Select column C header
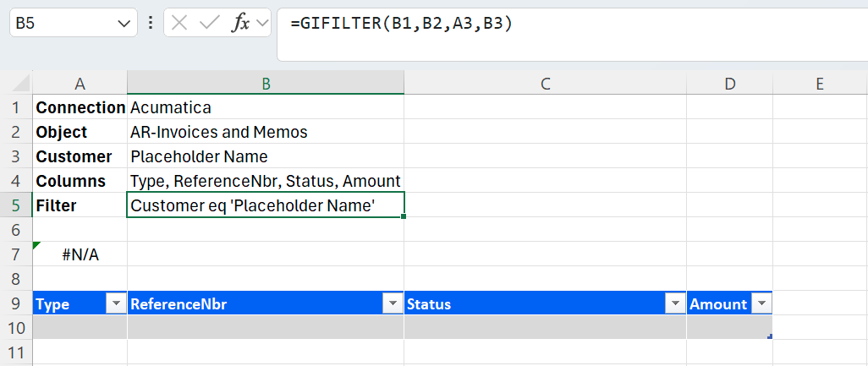The height and width of the screenshot is (366, 868). 545,83
